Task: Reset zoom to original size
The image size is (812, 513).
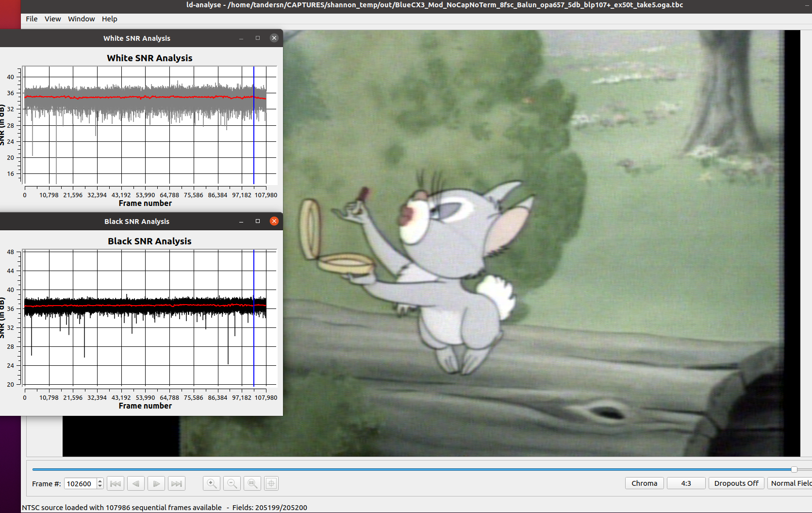Action: 252,483
